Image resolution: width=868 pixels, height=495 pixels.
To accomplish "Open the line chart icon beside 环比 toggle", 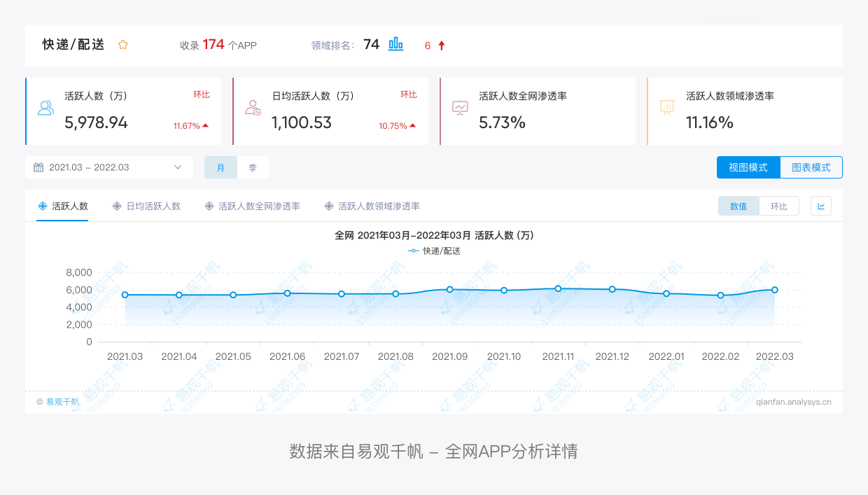I will [x=820, y=205].
